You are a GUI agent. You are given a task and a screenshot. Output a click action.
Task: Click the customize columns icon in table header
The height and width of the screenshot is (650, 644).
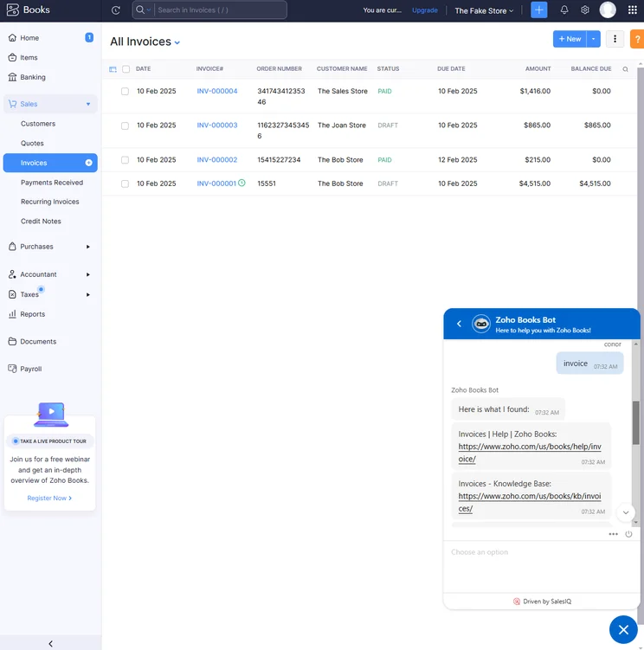tap(113, 69)
